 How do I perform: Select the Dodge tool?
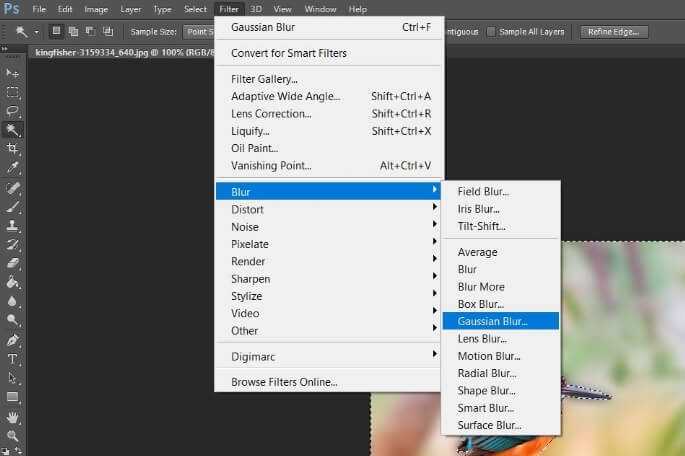point(12,320)
